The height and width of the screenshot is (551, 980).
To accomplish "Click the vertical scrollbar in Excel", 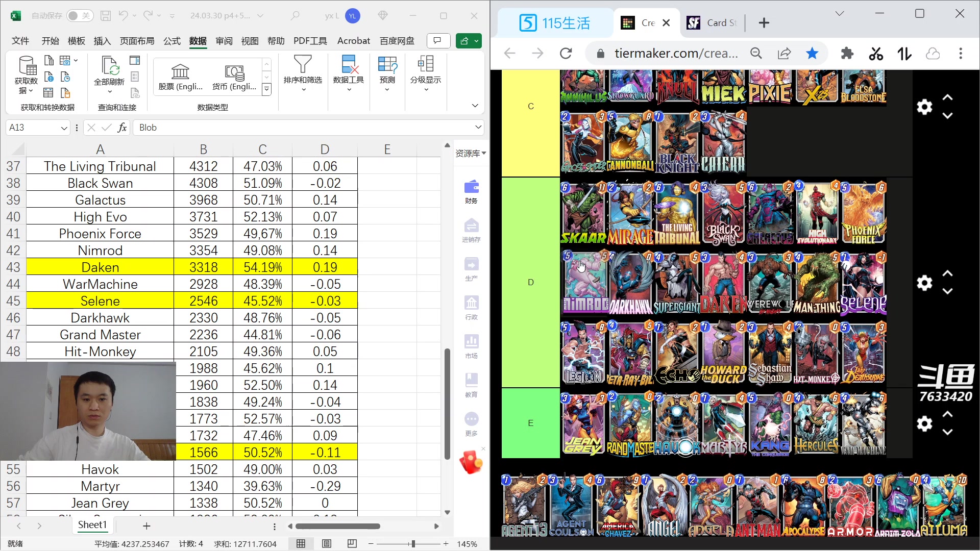I will click(x=447, y=404).
